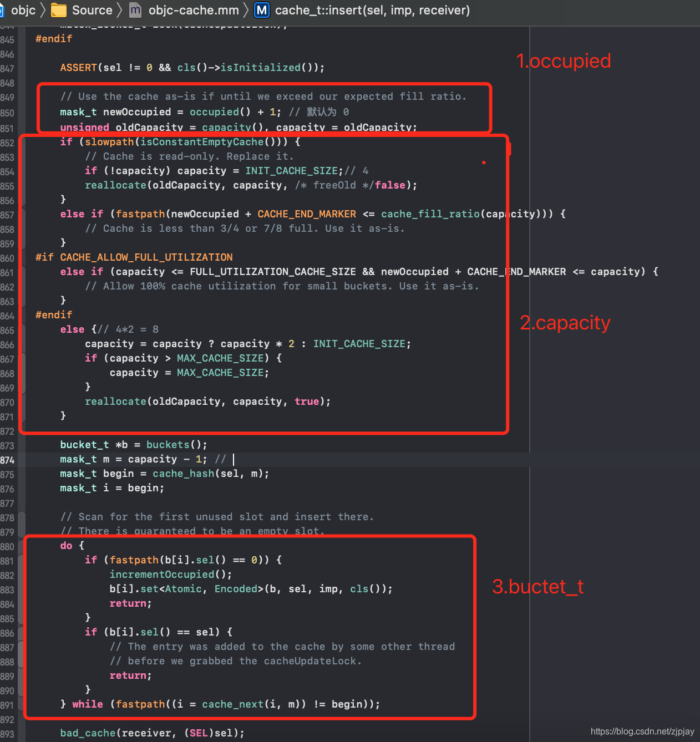Click line number 883 in the gutter
Viewport: 700px width, 742px height.
pos(7,590)
